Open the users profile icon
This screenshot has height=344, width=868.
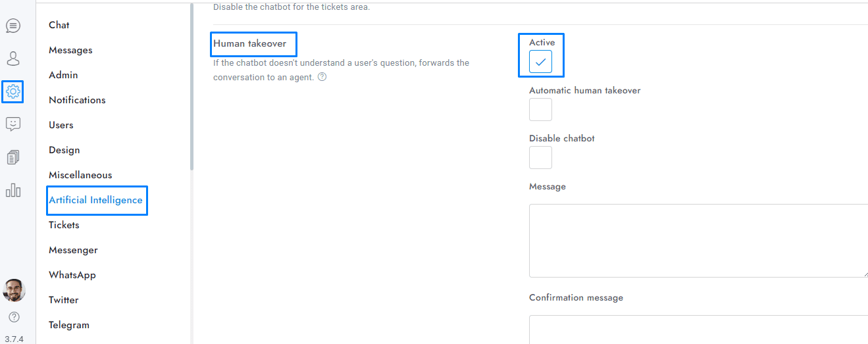[x=13, y=59]
